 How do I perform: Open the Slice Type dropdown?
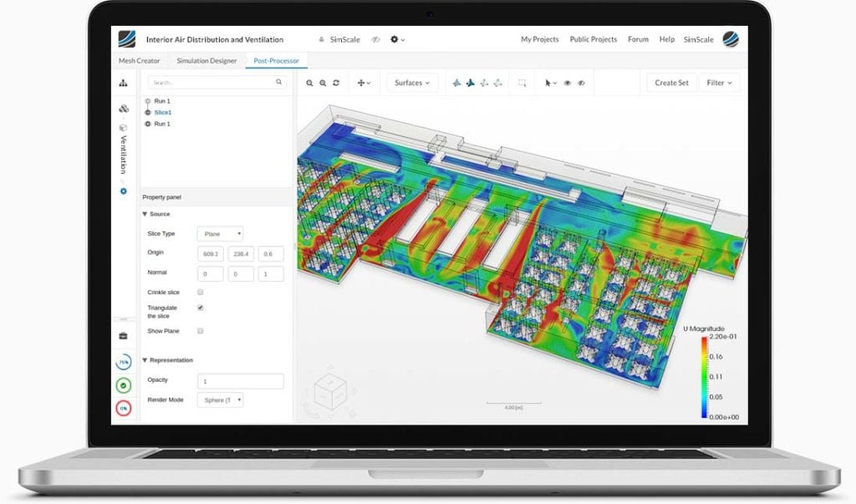220,233
